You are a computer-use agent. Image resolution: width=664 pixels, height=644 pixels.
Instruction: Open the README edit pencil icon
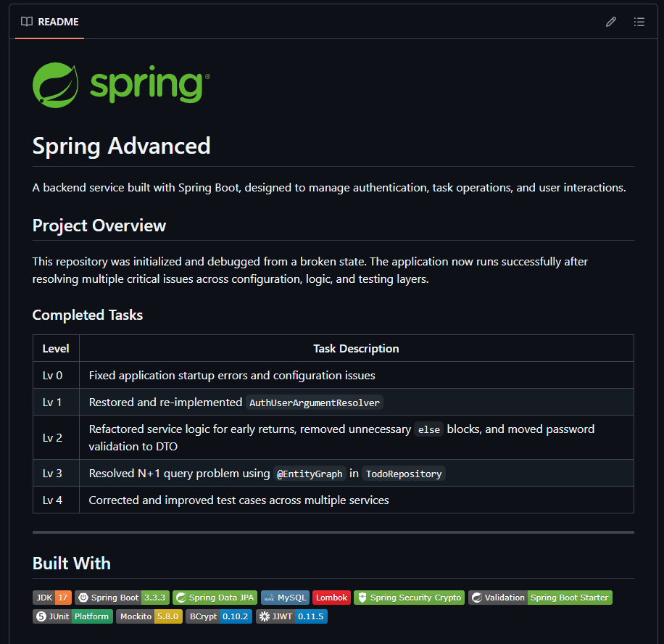(611, 22)
